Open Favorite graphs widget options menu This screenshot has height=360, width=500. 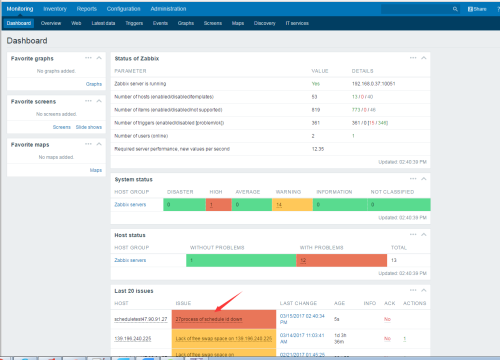(x=88, y=58)
